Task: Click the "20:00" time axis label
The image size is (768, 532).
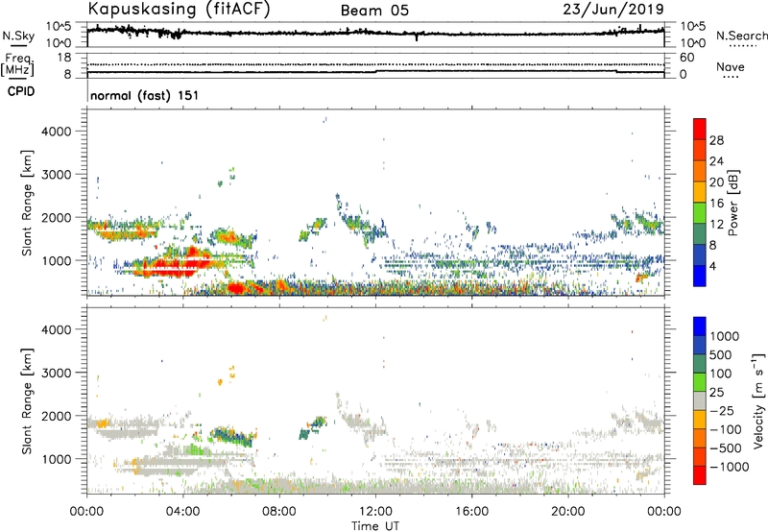Action: (x=568, y=512)
